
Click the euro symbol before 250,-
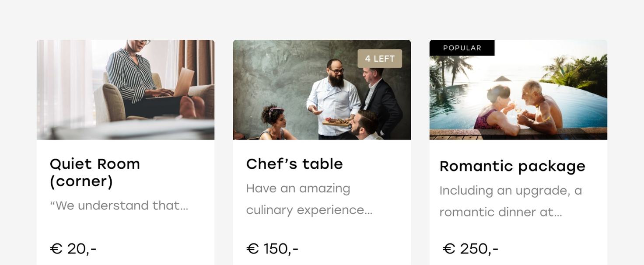tap(449, 249)
